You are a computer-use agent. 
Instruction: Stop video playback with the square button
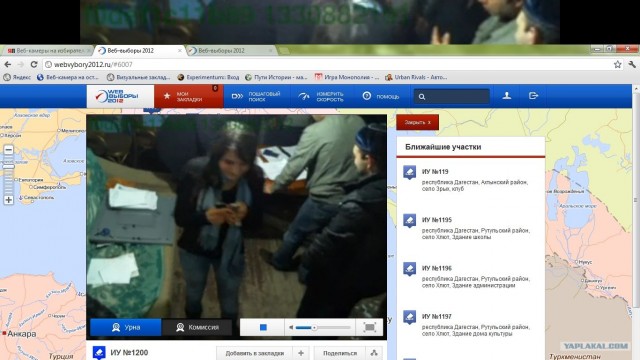[x=263, y=327]
